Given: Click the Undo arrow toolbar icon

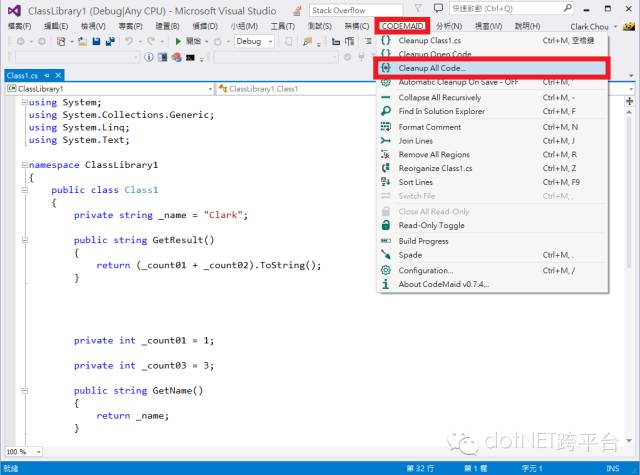Looking at the screenshot, I should 129,41.
